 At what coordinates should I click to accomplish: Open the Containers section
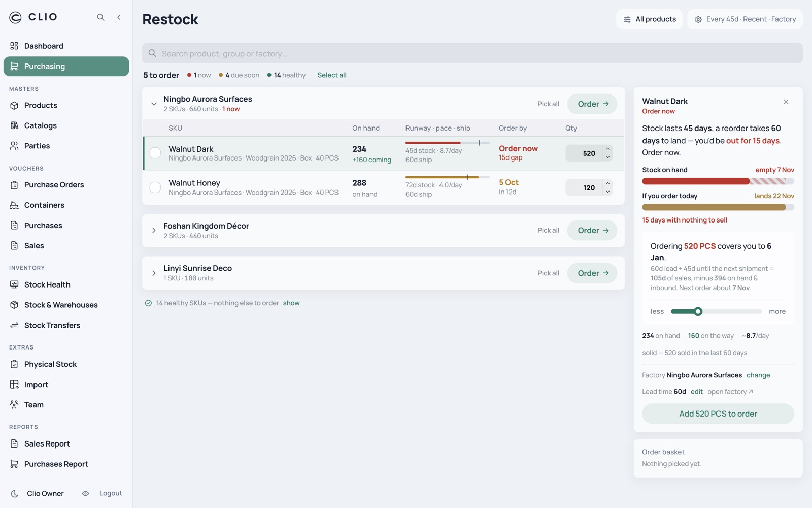(66, 205)
